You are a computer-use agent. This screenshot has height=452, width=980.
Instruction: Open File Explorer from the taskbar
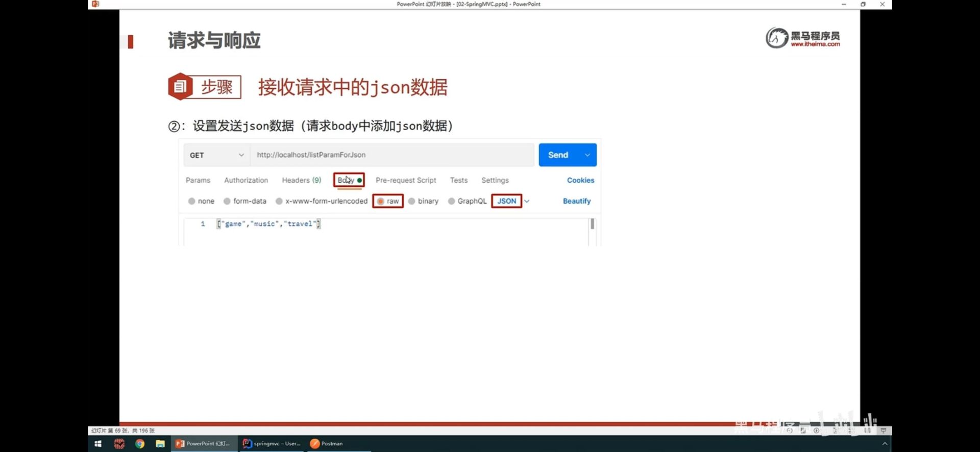point(160,444)
